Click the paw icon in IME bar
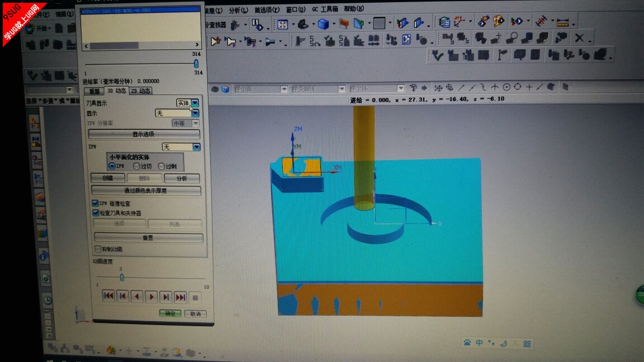This screenshot has height=362, width=644. pos(467,342)
